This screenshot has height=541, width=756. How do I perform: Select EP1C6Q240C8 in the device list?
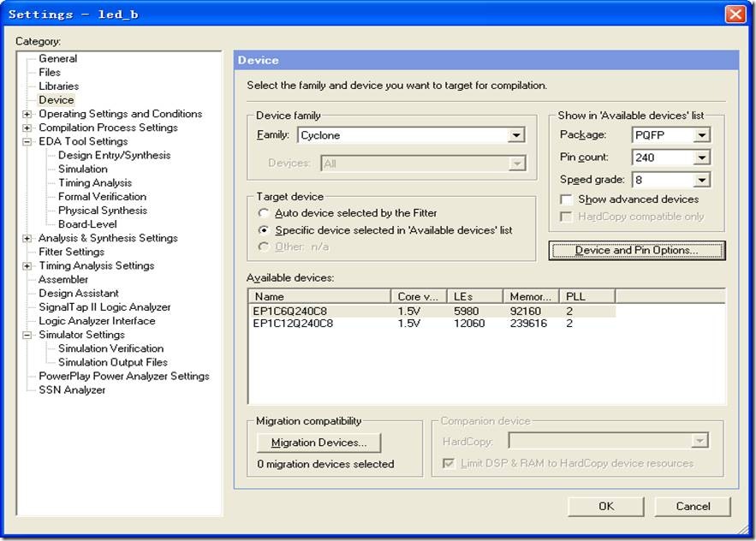tap(293, 312)
